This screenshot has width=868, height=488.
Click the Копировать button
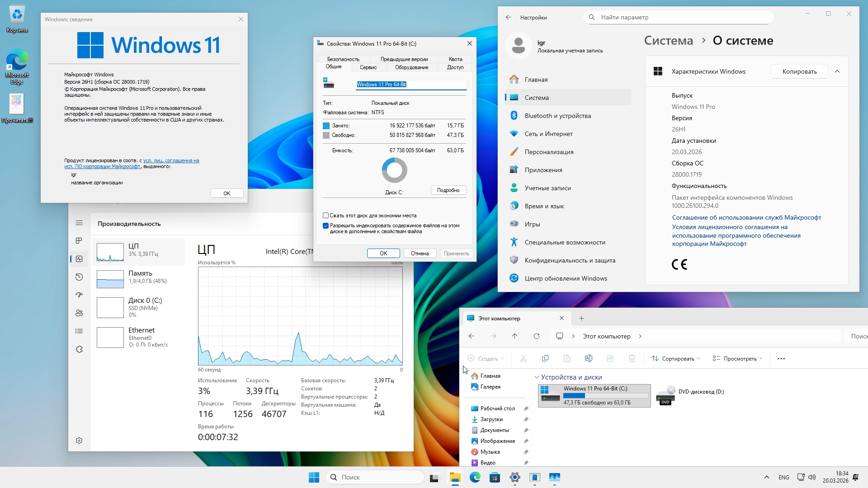point(799,71)
